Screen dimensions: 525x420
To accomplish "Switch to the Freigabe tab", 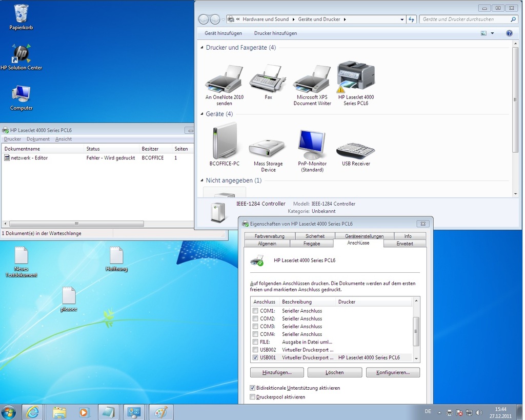I will click(312, 244).
